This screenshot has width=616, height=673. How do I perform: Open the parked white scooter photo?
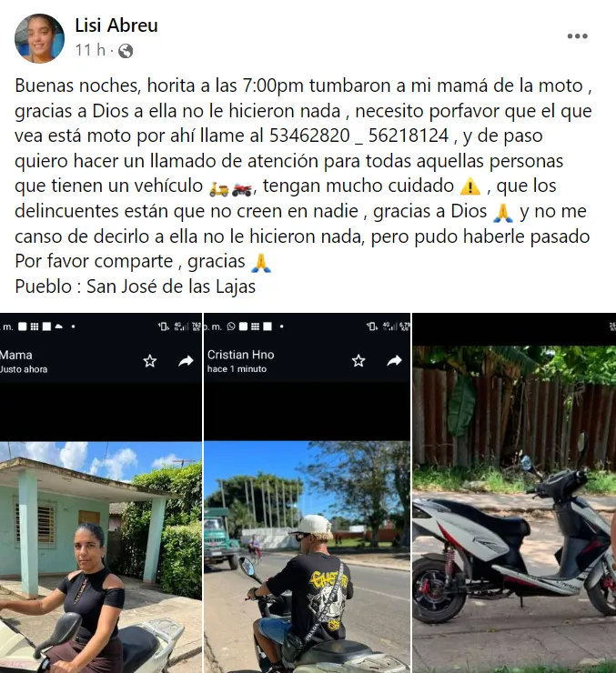click(514, 509)
